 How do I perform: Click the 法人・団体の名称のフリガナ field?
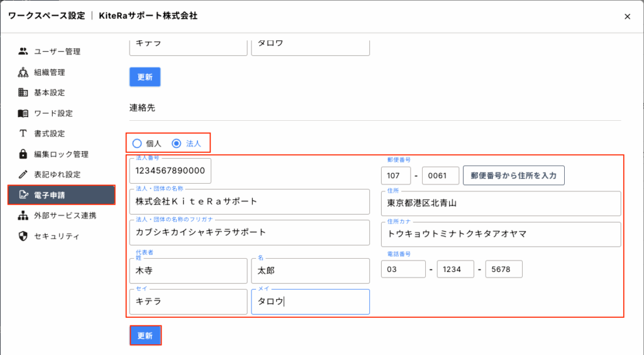[249, 232]
